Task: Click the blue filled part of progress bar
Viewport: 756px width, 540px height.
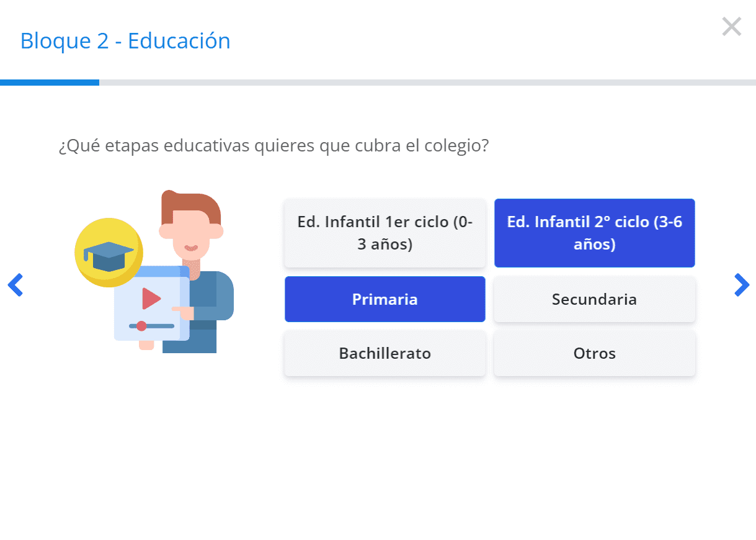Action: 50,83
